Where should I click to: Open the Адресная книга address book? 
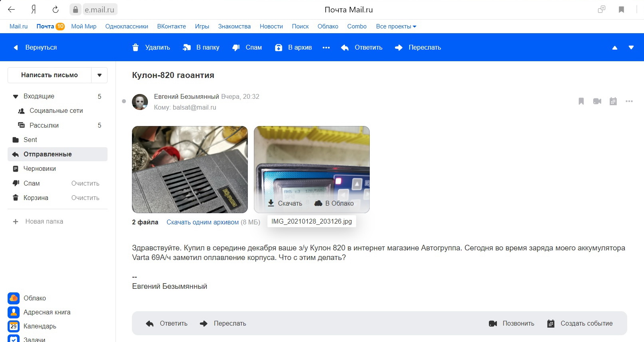14,312
